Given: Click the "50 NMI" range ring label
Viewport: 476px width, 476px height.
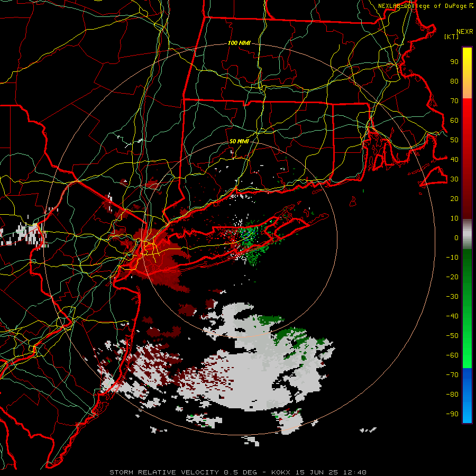Looking at the screenshot, I should (239, 141).
